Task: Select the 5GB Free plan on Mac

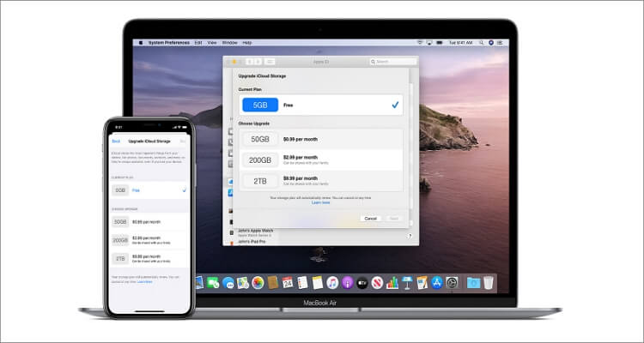Action: [x=321, y=105]
